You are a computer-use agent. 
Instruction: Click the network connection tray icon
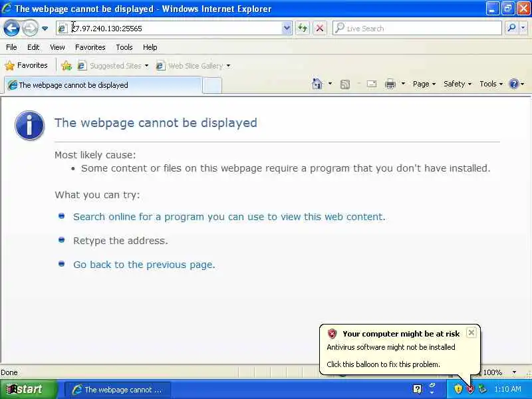coord(482,389)
